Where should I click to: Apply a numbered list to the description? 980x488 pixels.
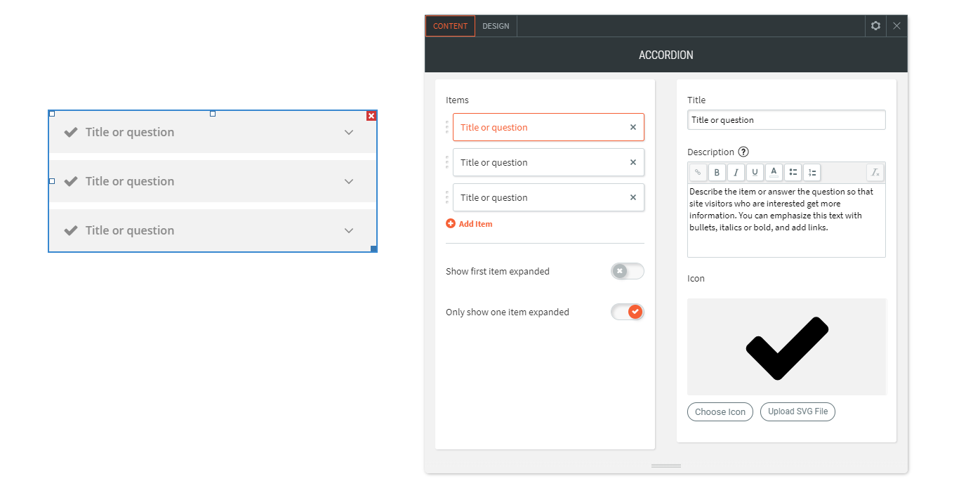point(812,172)
